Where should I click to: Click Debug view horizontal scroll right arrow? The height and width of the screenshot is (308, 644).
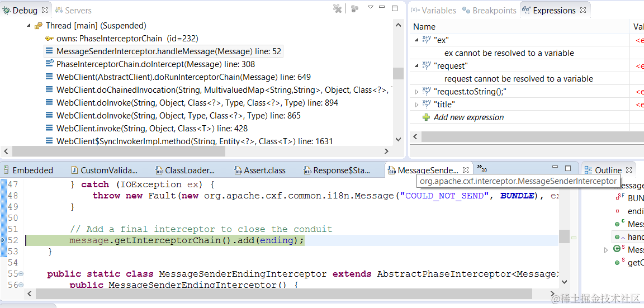click(x=386, y=151)
